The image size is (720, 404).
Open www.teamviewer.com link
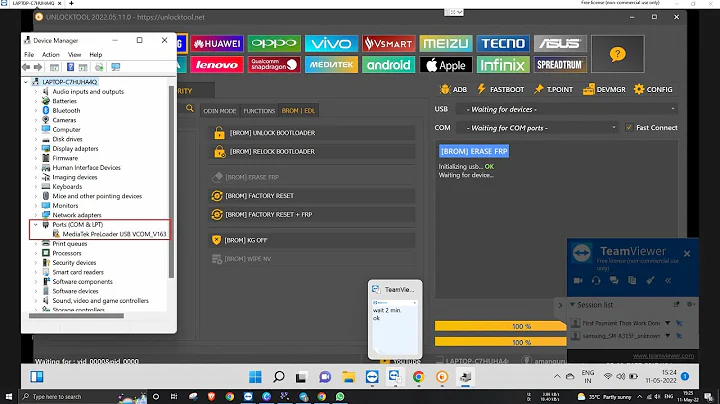pyautogui.click(x=663, y=355)
